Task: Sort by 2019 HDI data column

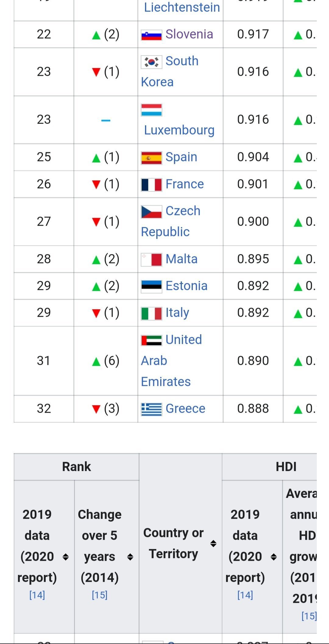Action: pos(274,557)
